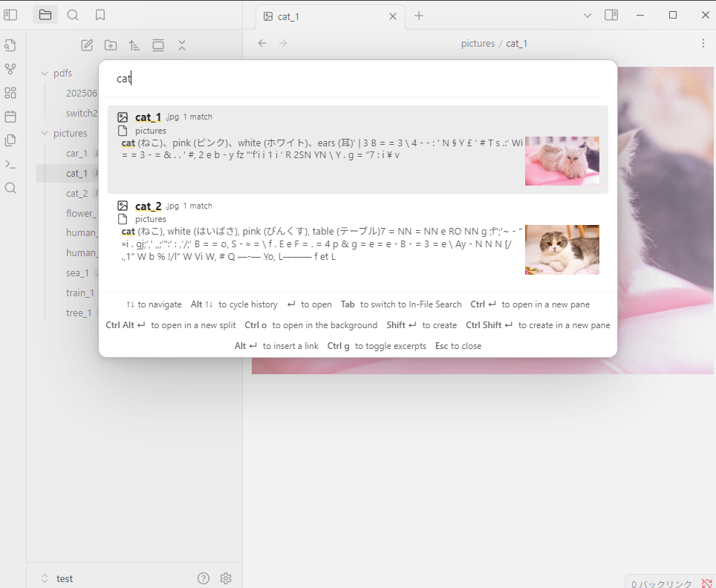Select the switch2 file under pdfs
This screenshot has height=588, width=716.
82,113
